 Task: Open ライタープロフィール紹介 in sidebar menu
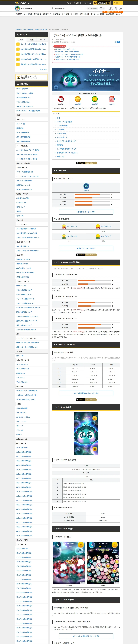point(25,93)
